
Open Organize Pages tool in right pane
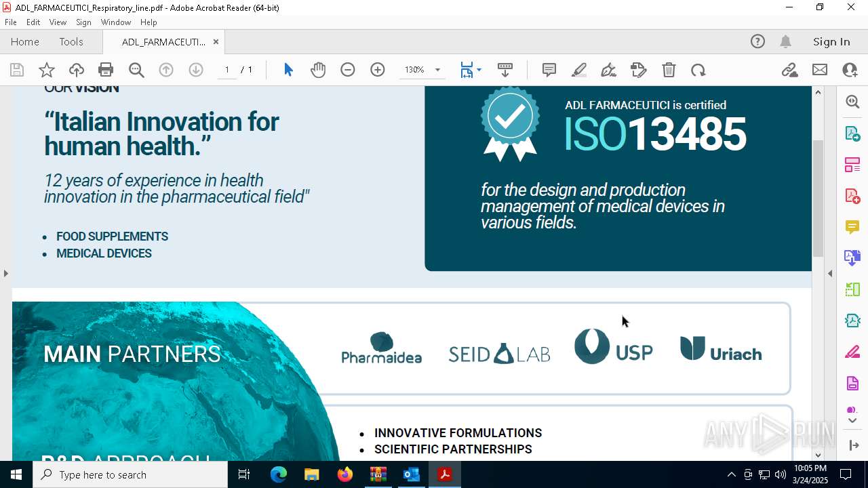click(852, 164)
